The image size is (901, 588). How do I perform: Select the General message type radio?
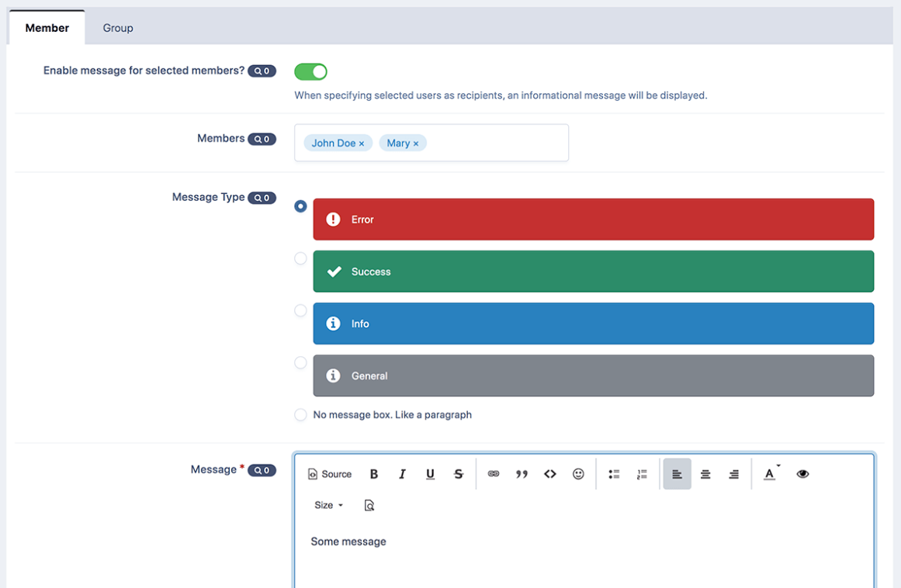click(x=300, y=363)
